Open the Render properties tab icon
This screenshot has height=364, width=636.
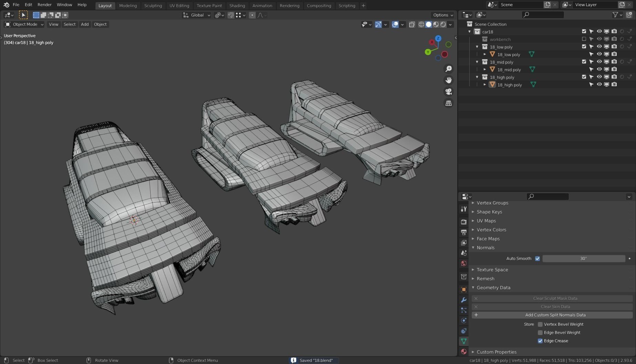pos(464,221)
